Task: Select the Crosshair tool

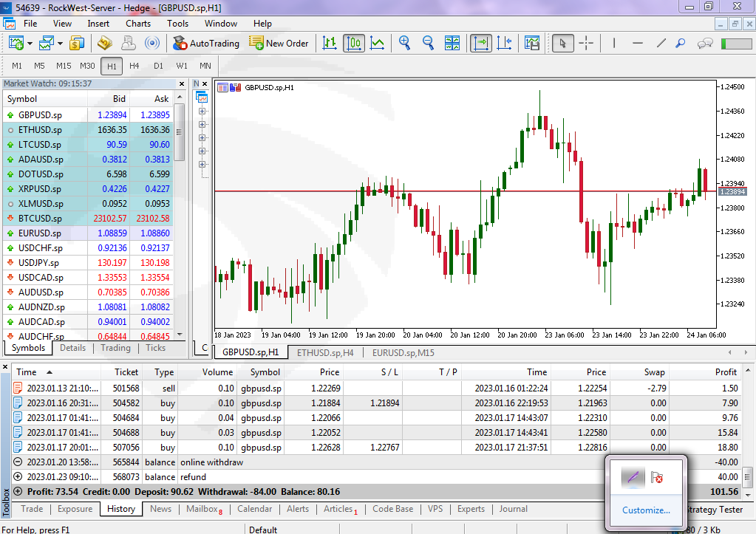Action: (586, 43)
